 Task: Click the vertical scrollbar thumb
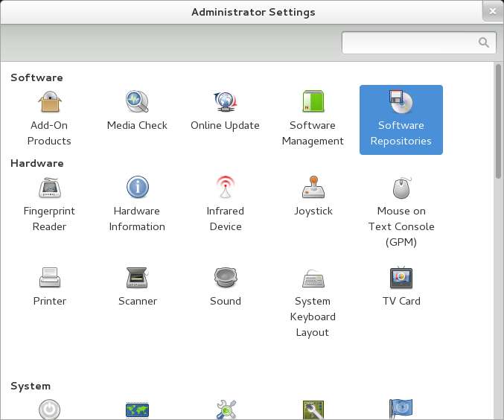(498, 121)
